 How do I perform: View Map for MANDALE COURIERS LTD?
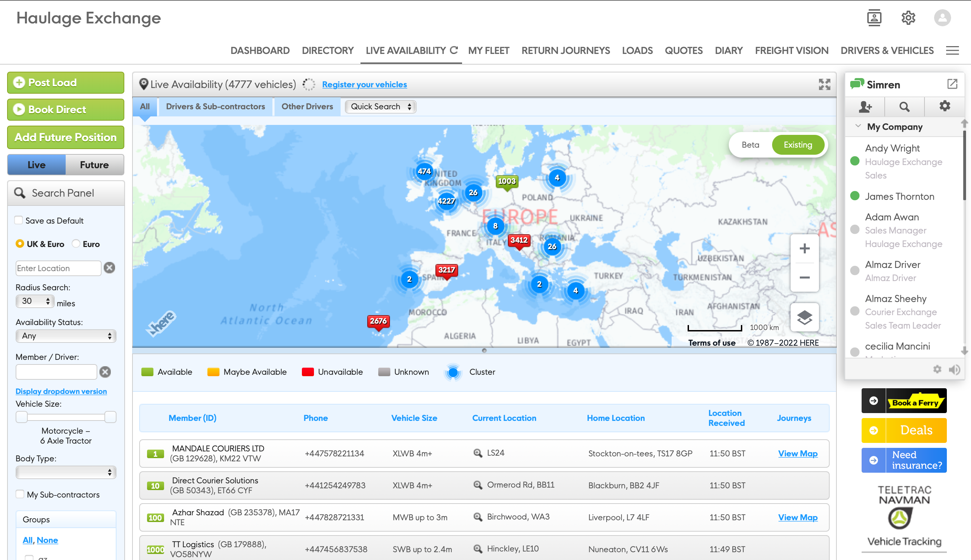[x=797, y=454]
